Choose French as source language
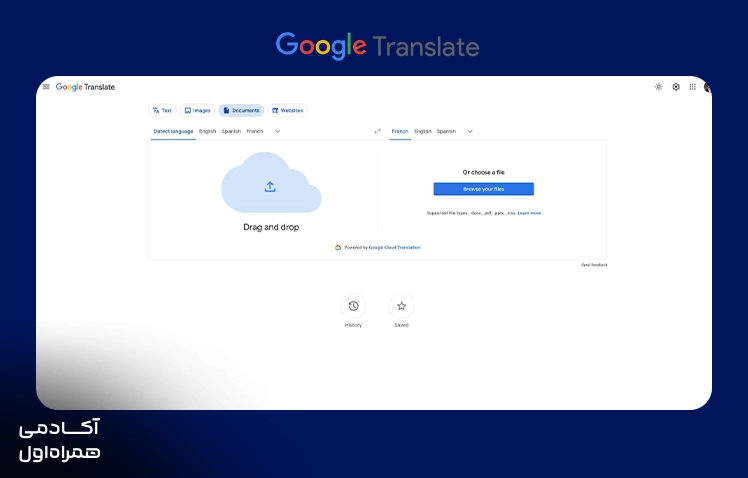Viewport: 748px width, 478px height. 255,131
